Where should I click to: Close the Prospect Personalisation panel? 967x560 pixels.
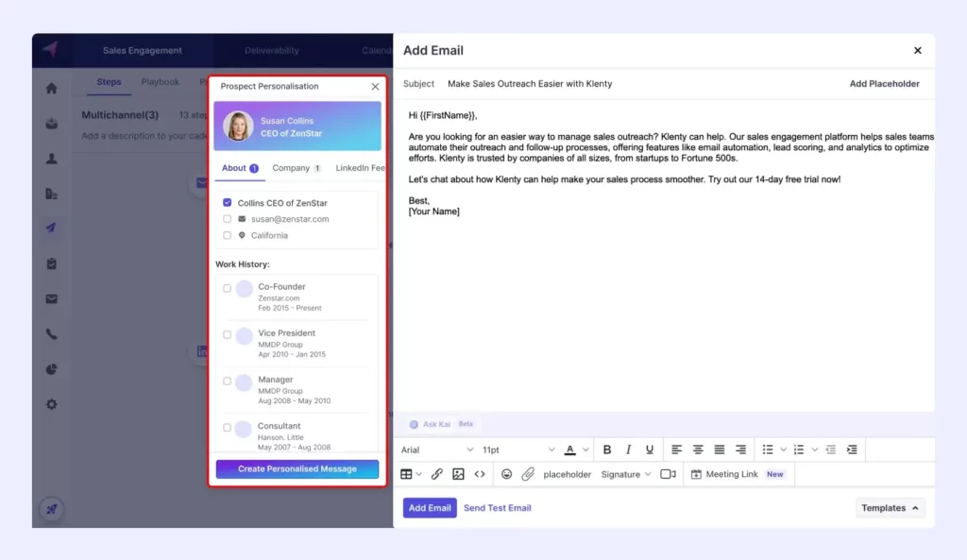375,86
